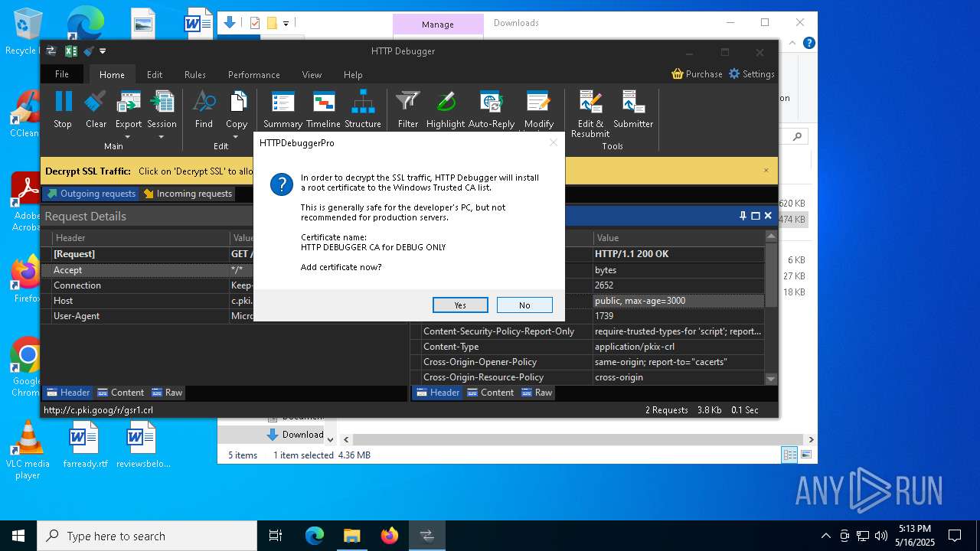Open the Manage tab in File Explorer
The height and width of the screenshot is (551, 980).
438,24
